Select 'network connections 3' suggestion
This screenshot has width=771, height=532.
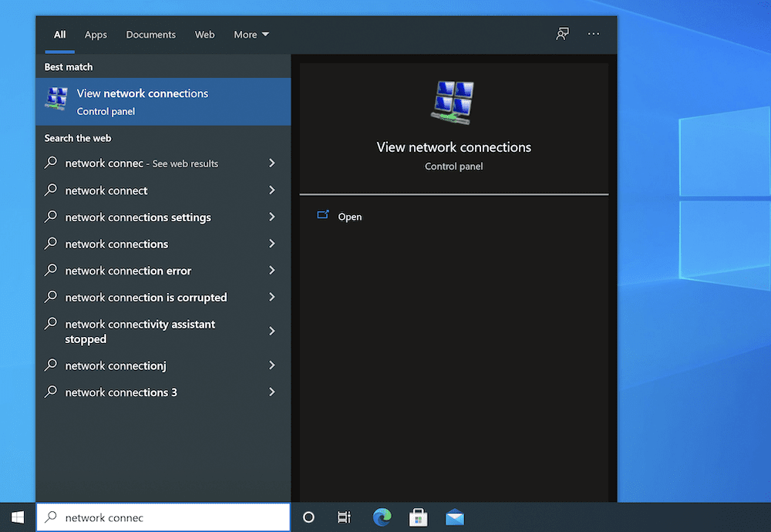point(163,392)
